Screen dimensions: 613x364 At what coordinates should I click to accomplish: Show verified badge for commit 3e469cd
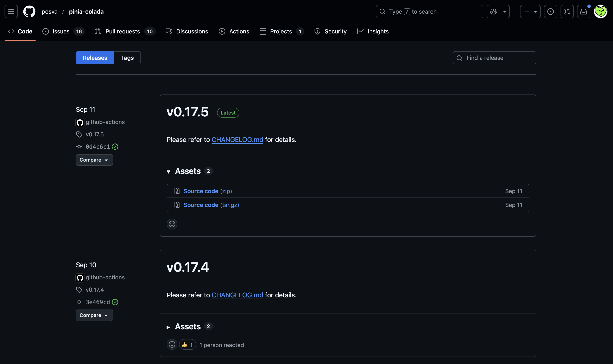tap(115, 302)
